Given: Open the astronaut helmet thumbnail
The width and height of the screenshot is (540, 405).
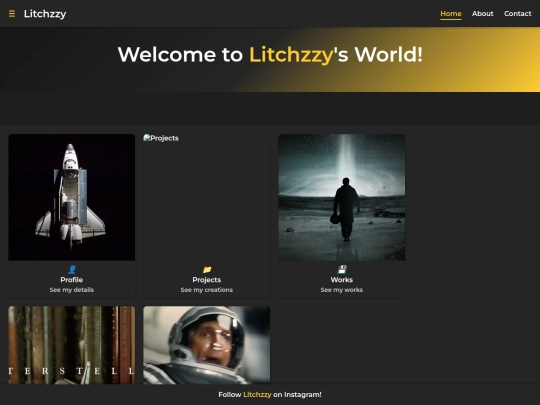Looking at the screenshot, I should (207, 345).
